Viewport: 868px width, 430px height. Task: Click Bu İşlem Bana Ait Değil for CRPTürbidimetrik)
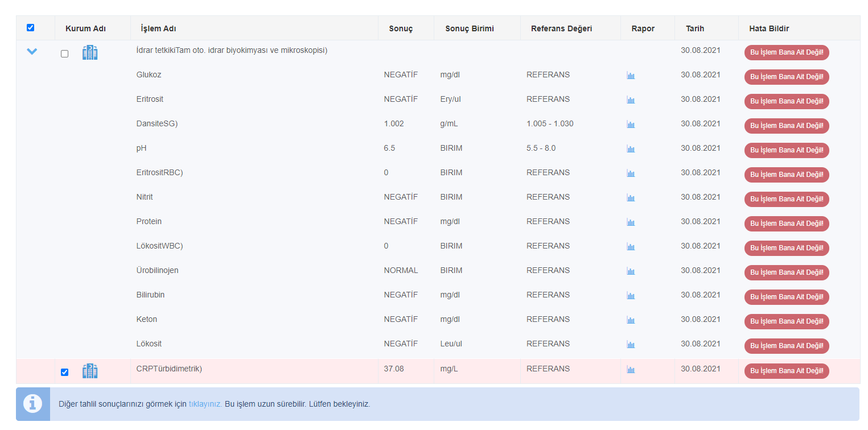click(x=787, y=371)
